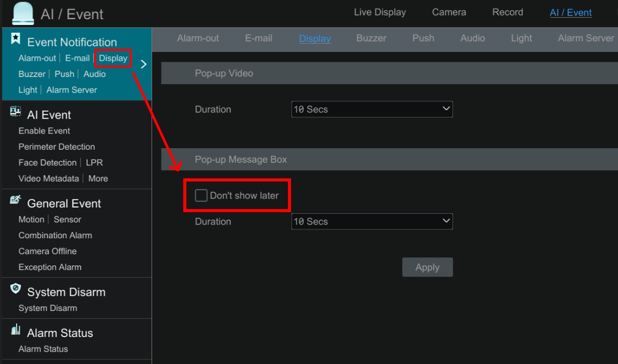Open Pop-up Video Duration dropdown
This screenshot has width=618, height=364.
click(x=372, y=109)
